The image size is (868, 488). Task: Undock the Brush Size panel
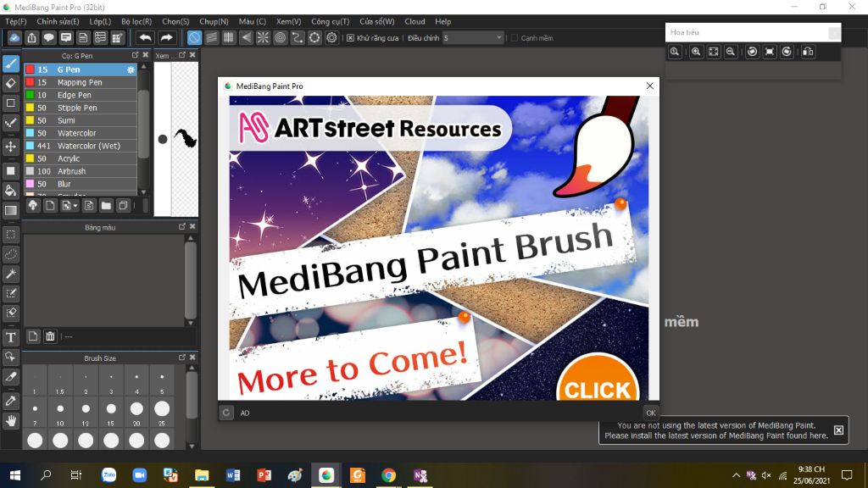click(x=181, y=358)
